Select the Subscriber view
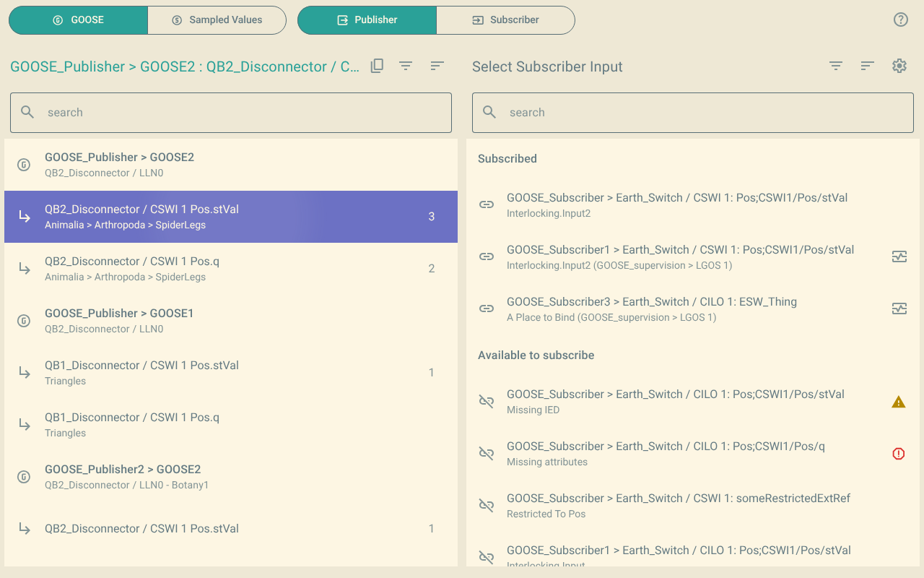 [505, 20]
